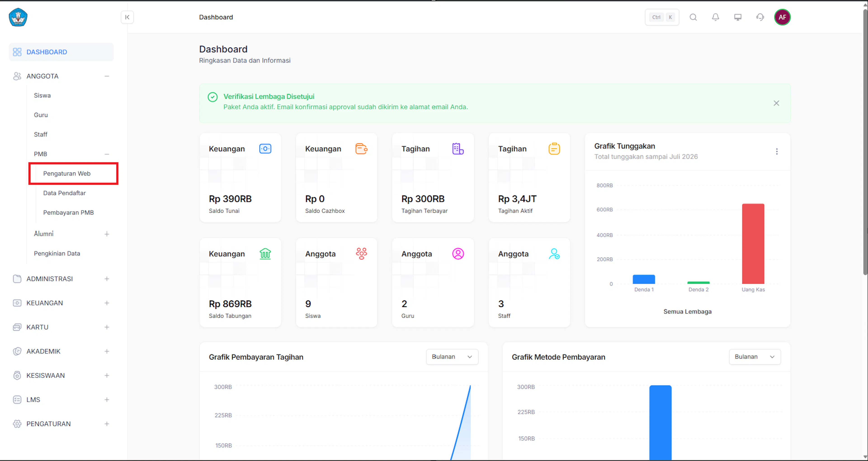Click the blue Denda 1 bar
868x461 pixels.
(644, 279)
